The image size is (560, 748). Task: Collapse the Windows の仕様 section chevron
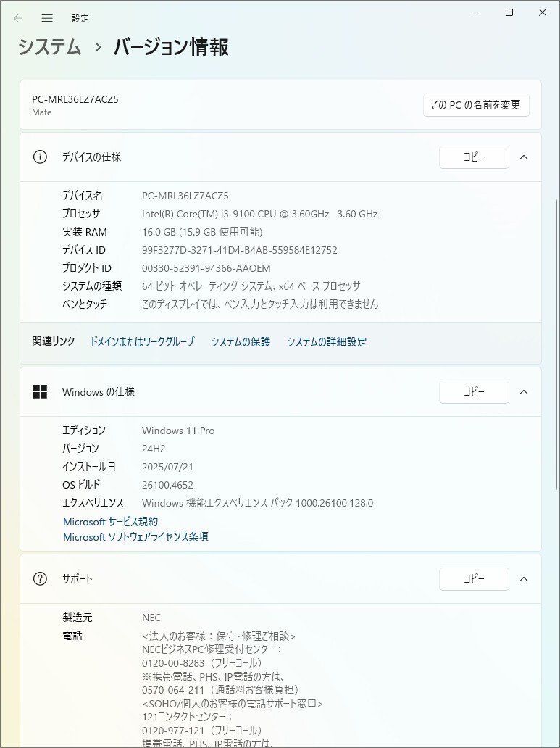click(x=524, y=391)
